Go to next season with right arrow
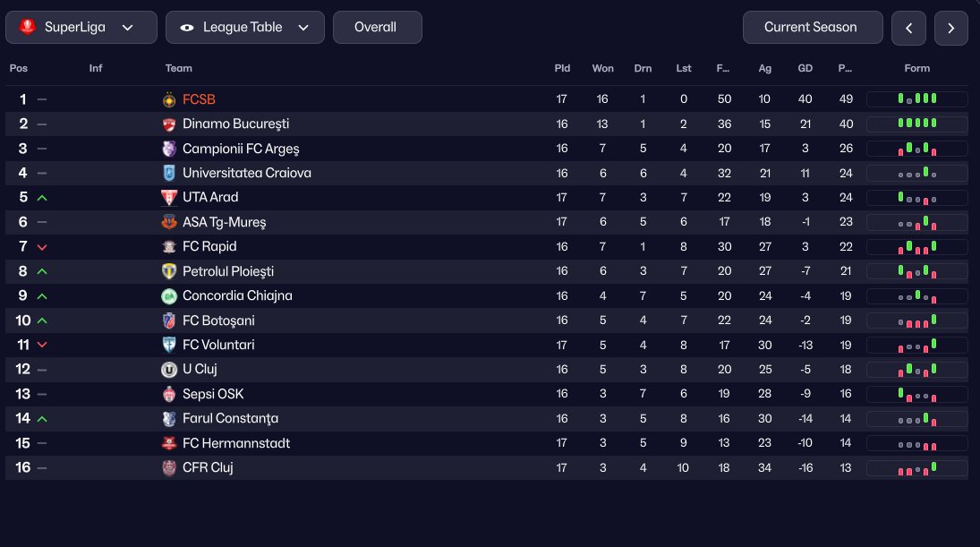This screenshot has width=980, height=547. click(950, 28)
